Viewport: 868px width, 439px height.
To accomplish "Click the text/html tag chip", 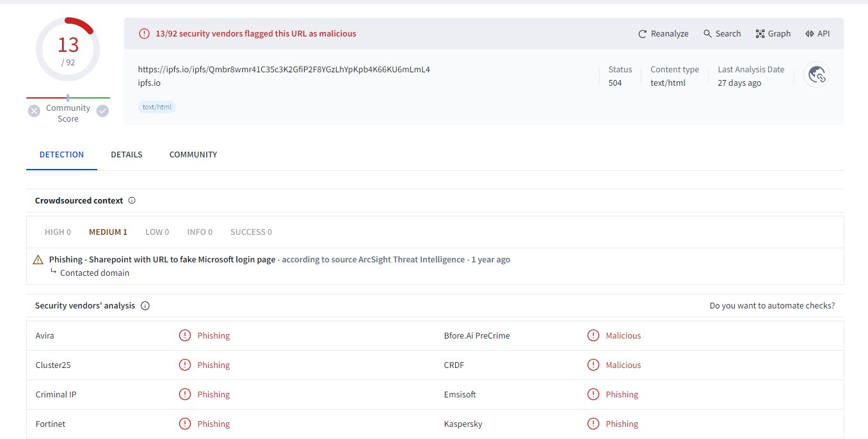I will coord(157,107).
